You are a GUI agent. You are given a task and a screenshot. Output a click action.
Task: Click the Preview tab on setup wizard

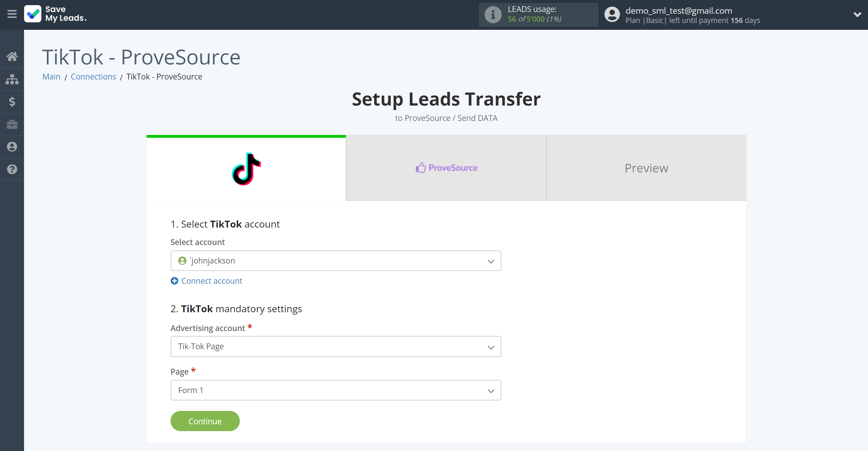[646, 168]
